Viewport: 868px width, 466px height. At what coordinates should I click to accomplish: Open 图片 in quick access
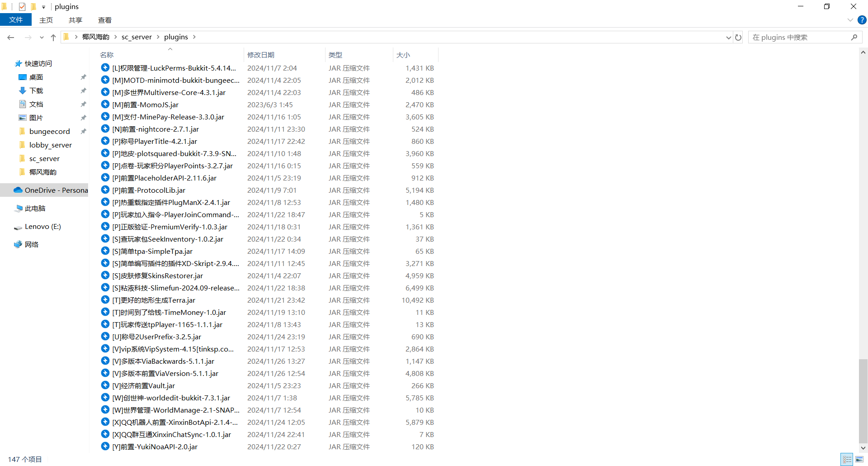click(x=36, y=118)
